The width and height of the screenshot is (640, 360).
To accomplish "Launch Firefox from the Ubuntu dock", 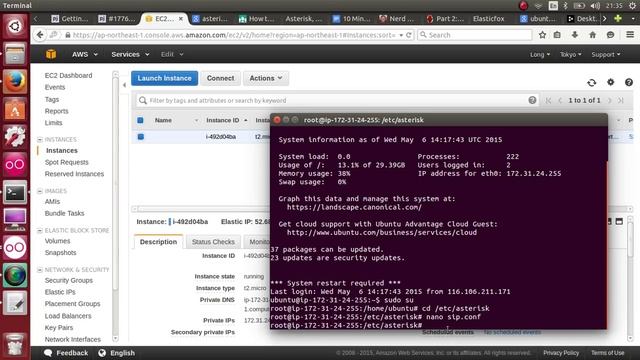I will pos(15,81).
